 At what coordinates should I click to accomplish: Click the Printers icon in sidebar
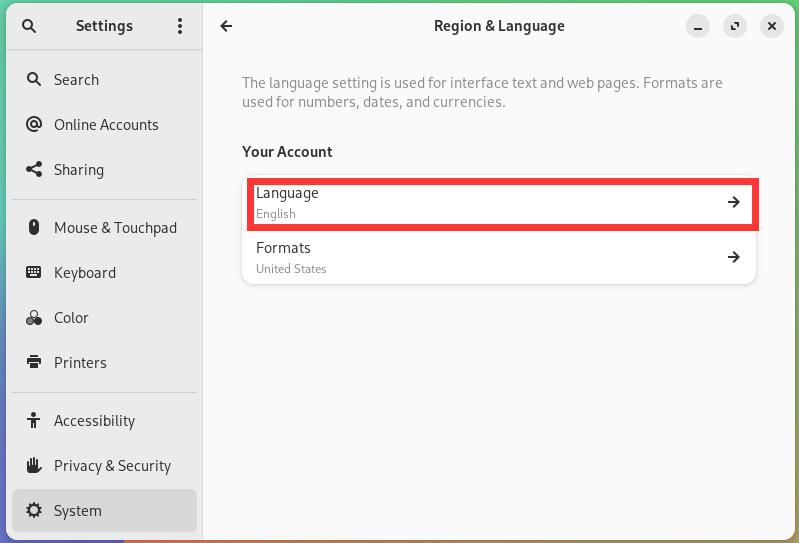(x=34, y=362)
